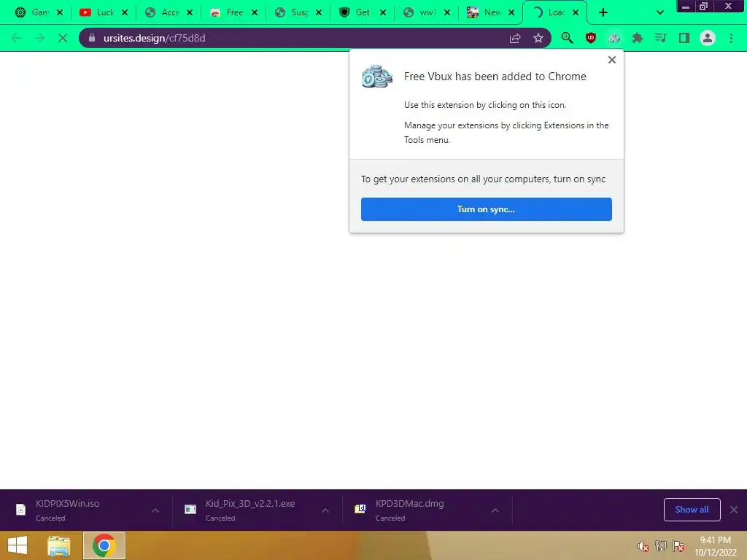The image size is (747, 560).
Task: Open the Free Vbux extension icon in the toolbar
Action: click(614, 38)
